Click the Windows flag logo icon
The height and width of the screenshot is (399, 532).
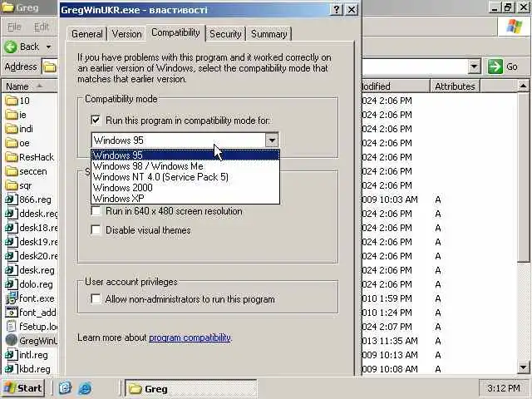click(x=515, y=26)
